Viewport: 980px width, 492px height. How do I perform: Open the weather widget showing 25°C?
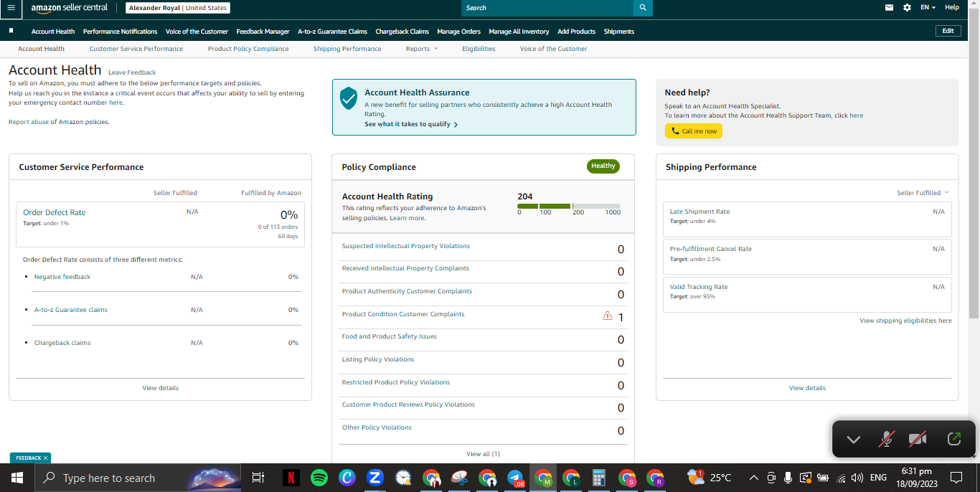coord(709,478)
